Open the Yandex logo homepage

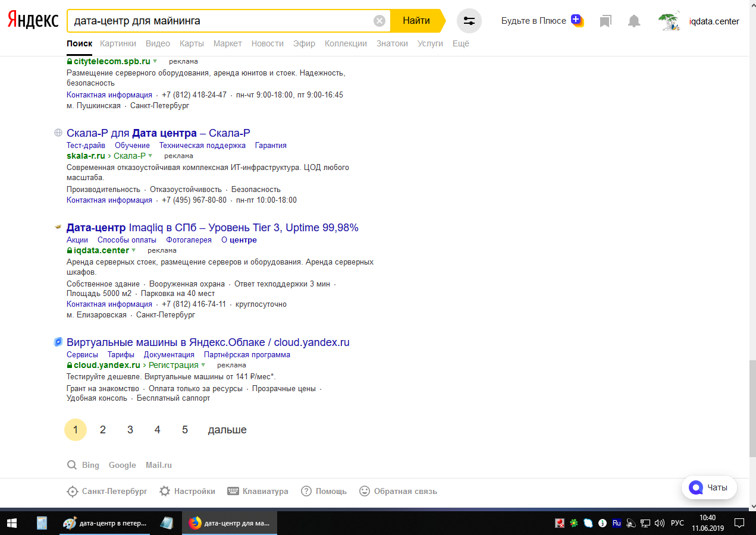pyautogui.click(x=33, y=21)
